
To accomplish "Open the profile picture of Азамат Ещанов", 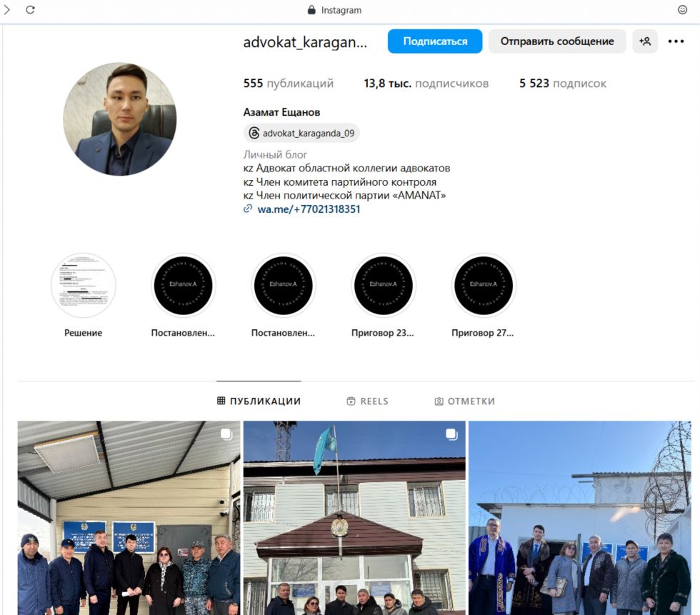I will tap(120, 119).
